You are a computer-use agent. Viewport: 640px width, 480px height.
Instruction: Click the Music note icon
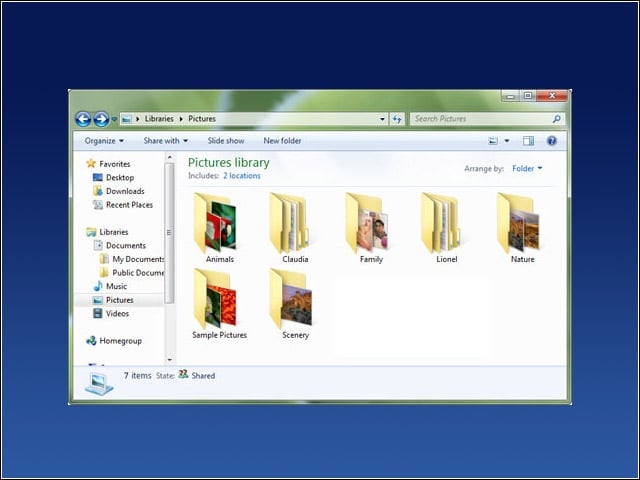pos(98,286)
